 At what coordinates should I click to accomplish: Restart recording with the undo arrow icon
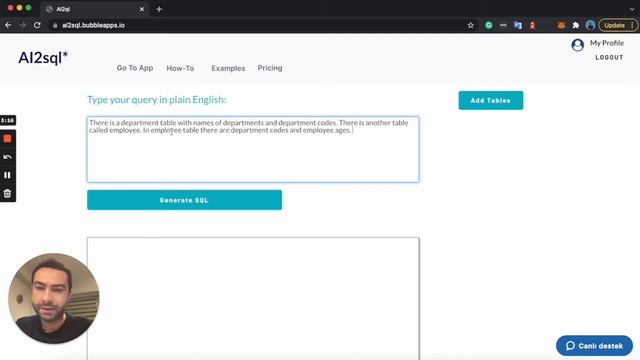tap(7, 157)
